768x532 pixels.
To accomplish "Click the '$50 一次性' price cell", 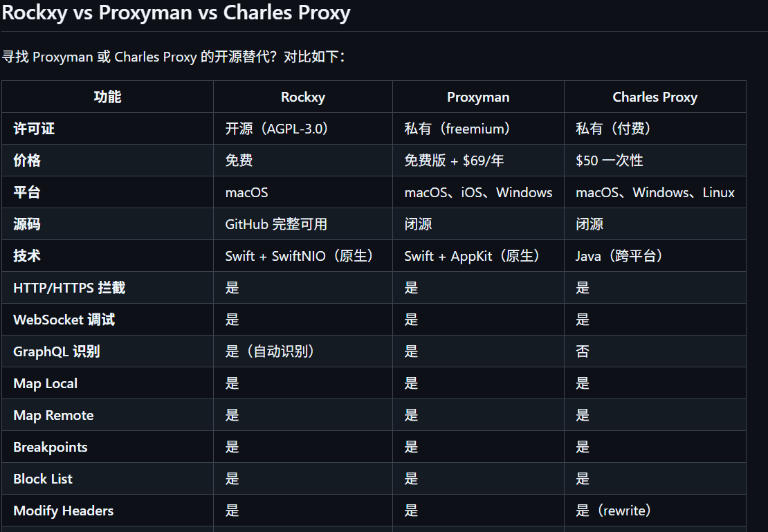I will [x=609, y=160].
